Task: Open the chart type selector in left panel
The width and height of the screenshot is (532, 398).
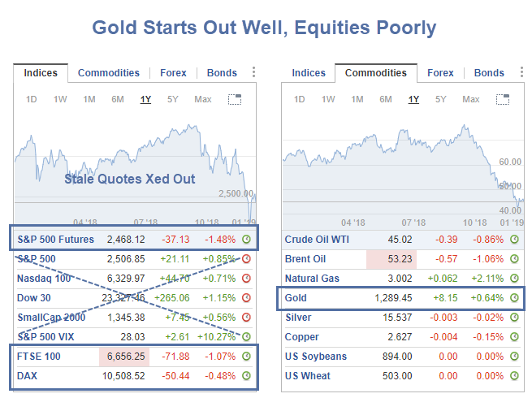Action: (235, 100)
